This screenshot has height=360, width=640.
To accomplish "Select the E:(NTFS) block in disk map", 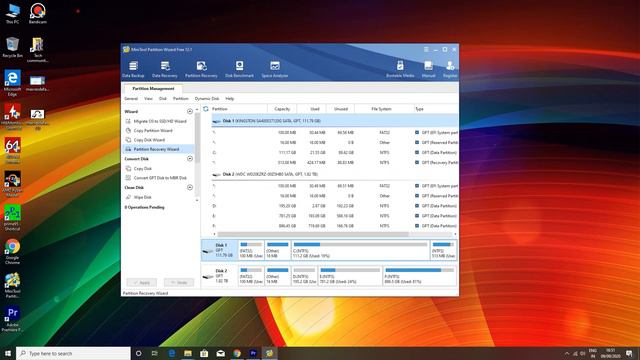I will point(350,276).
